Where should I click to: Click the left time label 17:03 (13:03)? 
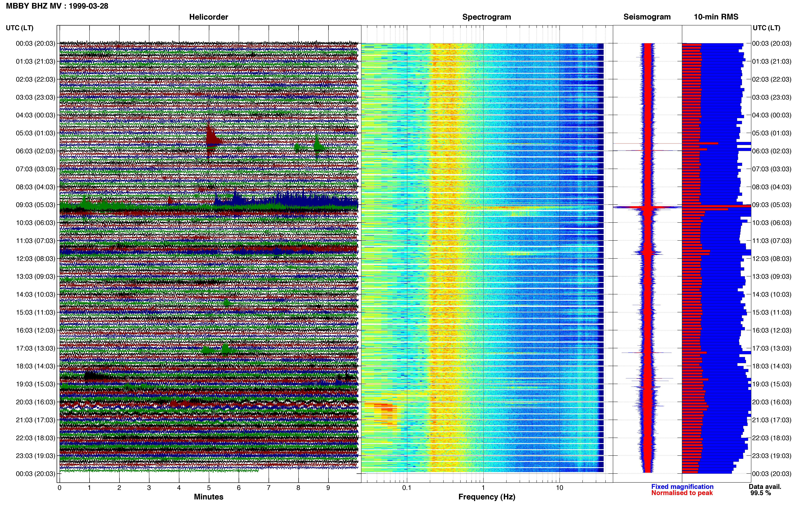pos(35,348)
